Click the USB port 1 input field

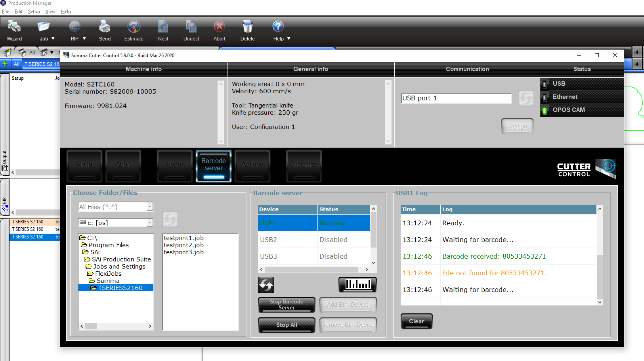pos(457,98)
